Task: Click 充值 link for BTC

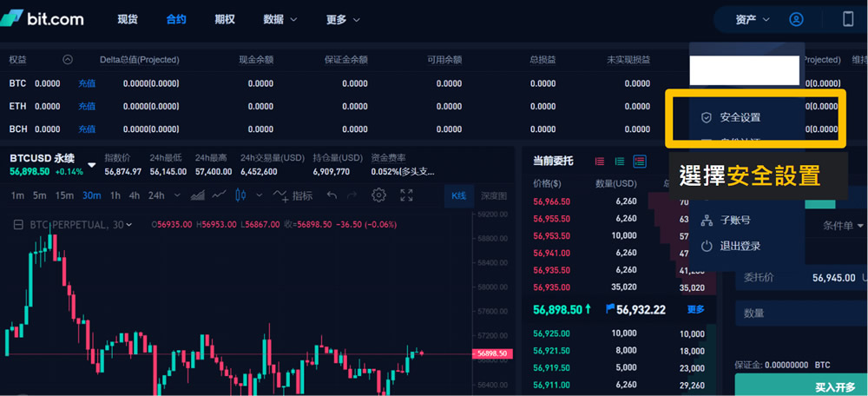Action: coord(87,83)
